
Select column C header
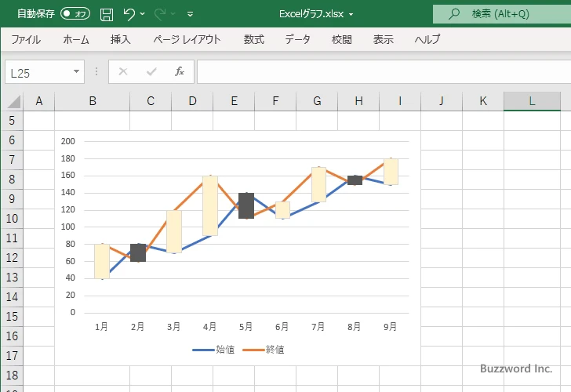(x=151, y=101)
